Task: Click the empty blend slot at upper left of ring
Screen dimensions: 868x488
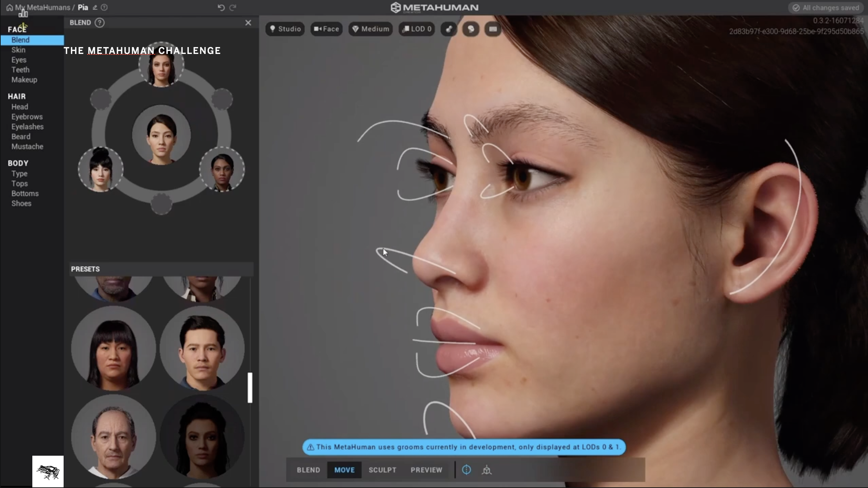Action: click(x=101, y=99)
